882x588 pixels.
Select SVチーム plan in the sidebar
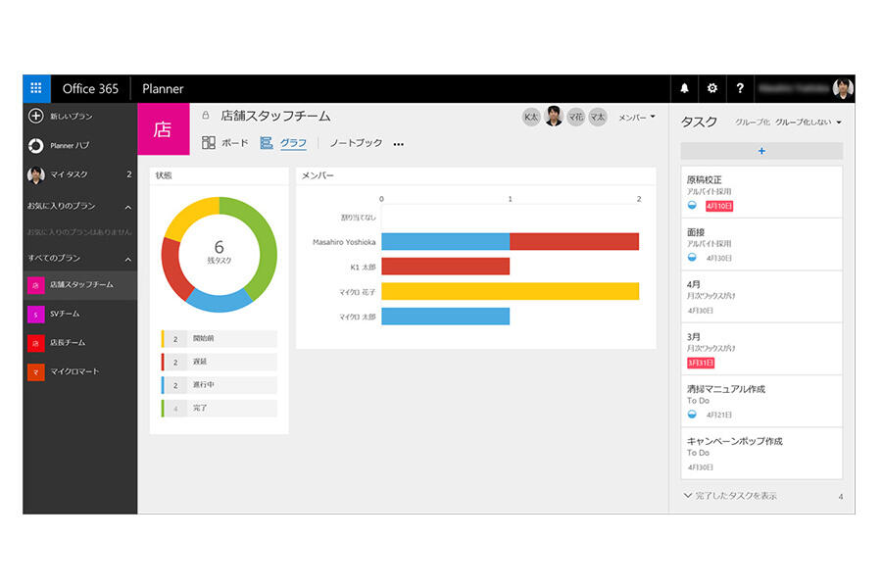65,314
